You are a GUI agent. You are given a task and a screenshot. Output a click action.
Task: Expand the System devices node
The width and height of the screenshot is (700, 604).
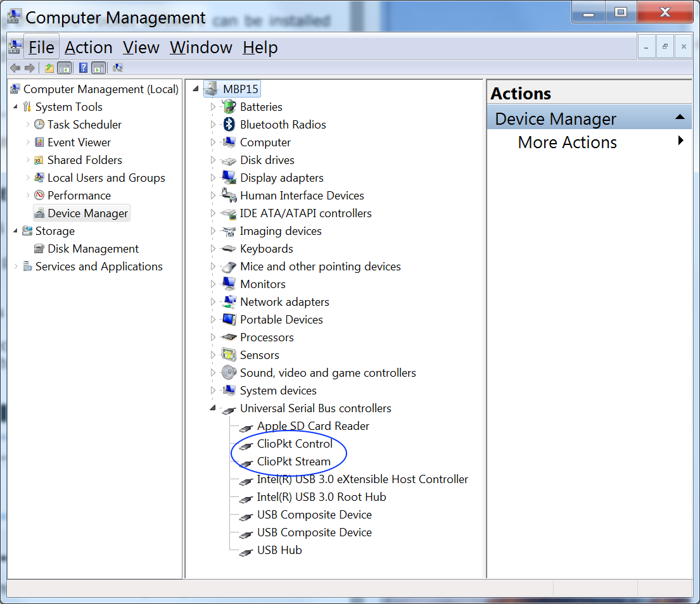(213, 391)
